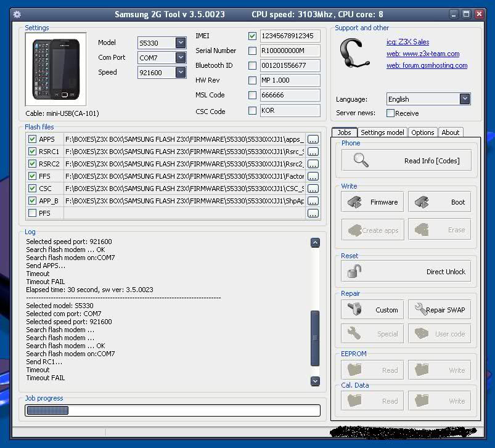Browse for APPS flash file
Viewport: 495px width, 448px height.
[x=313, y=139]
